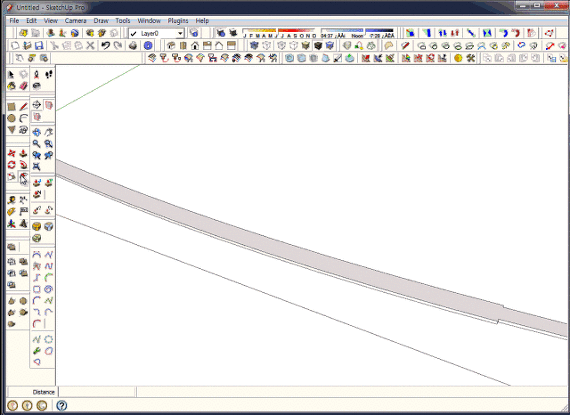Click the Save file toolbar button
Screen dimensions: 570x415
[x=39, y=45]
